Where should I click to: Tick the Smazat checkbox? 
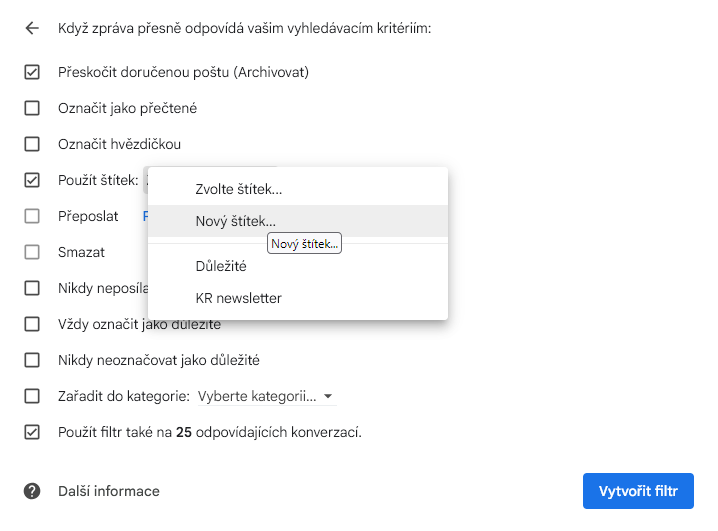[32, 252]
